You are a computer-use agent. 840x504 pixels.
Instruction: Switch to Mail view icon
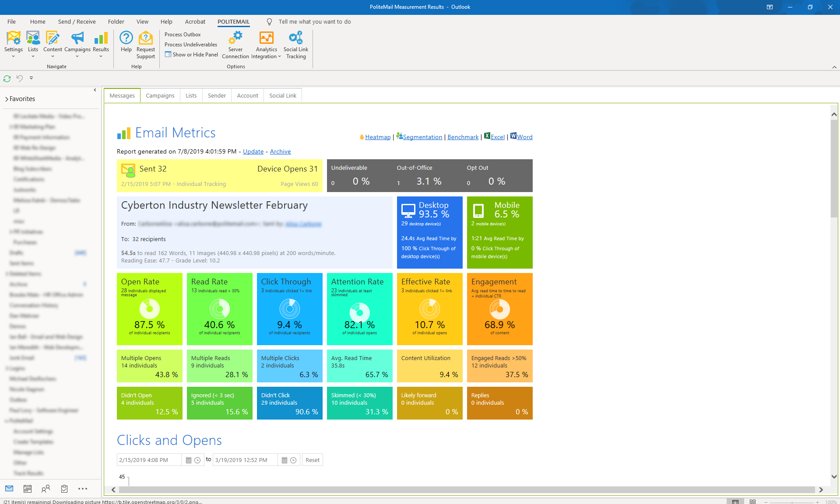click(x=9, y=489)
